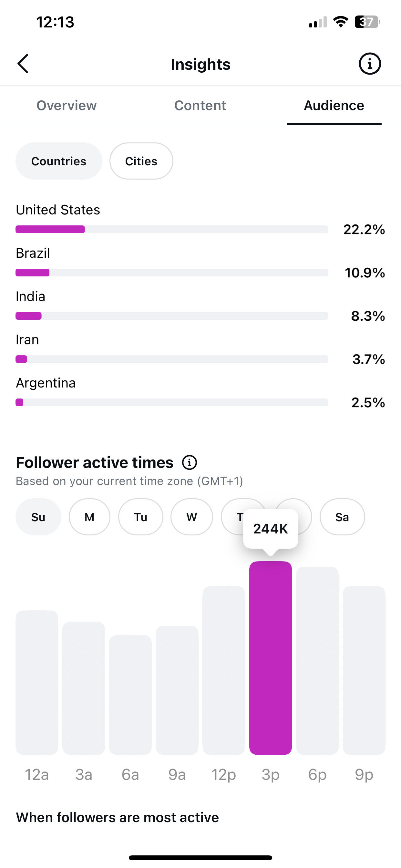Tap the battery indicator icon
Screen dimensions: 401x868
(367, 22)
